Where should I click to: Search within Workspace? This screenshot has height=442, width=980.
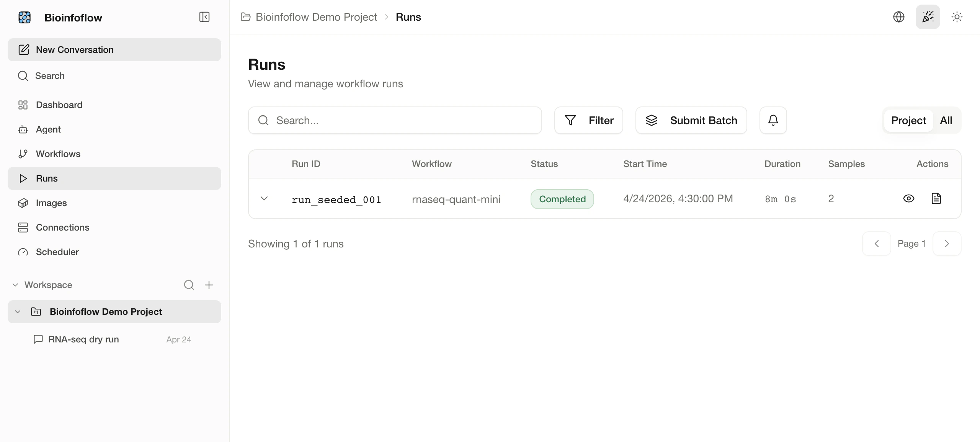tap(189, 285)
